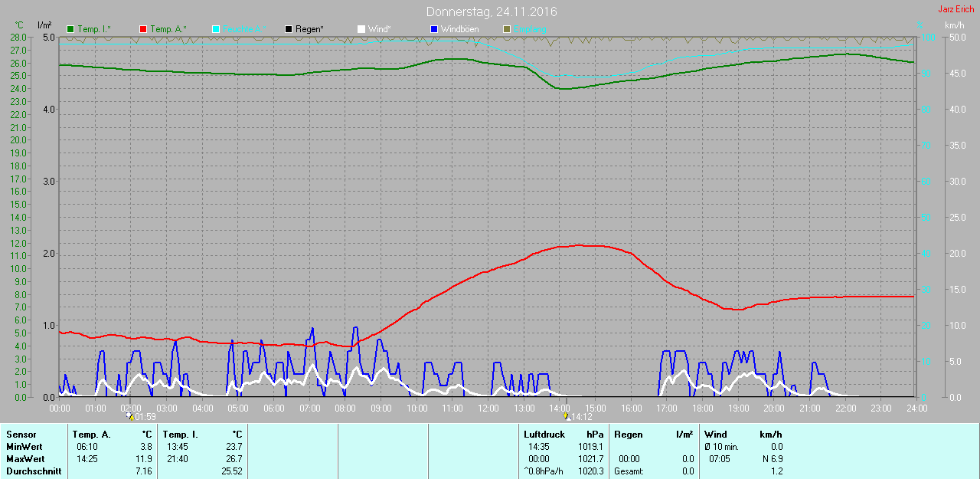This screenshot has width=980, height=479.
Task: Click the red Temp. A. legend square
Action: click(143, 29)
